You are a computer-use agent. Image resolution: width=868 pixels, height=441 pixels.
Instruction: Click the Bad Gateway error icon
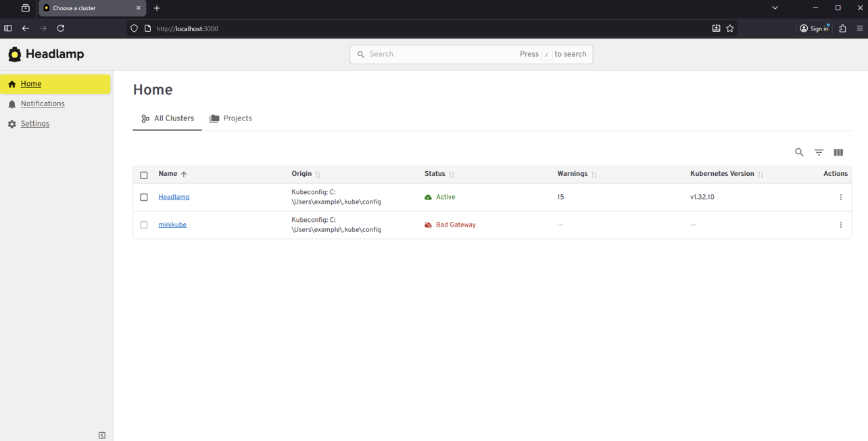click(x=429, y=225)
